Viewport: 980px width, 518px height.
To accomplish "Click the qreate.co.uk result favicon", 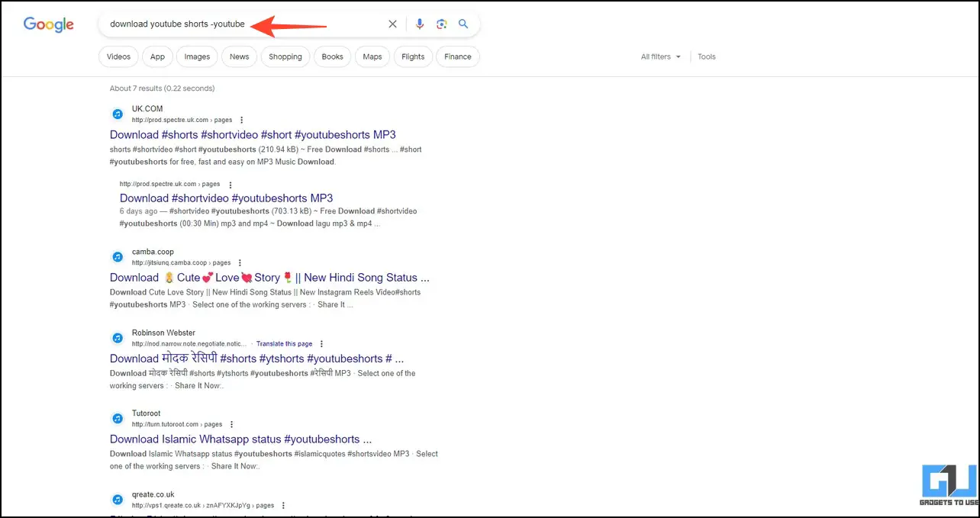I will [118, 500].
